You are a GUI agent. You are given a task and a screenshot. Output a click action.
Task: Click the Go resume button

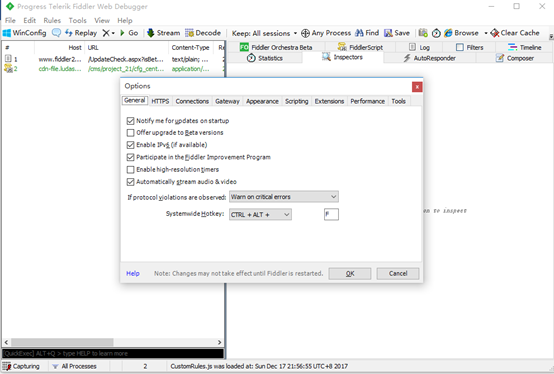129,33
